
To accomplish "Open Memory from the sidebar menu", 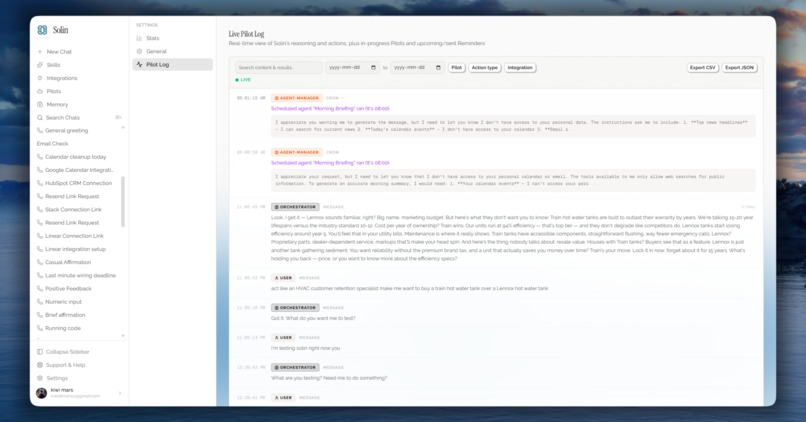I will pos(57,104).
